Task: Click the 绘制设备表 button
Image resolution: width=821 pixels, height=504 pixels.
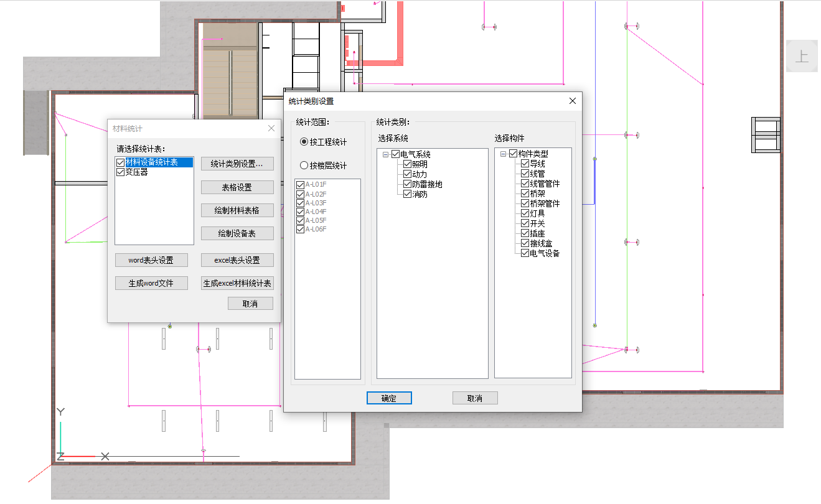Action: pyautogui.click(x=237, y=233)
